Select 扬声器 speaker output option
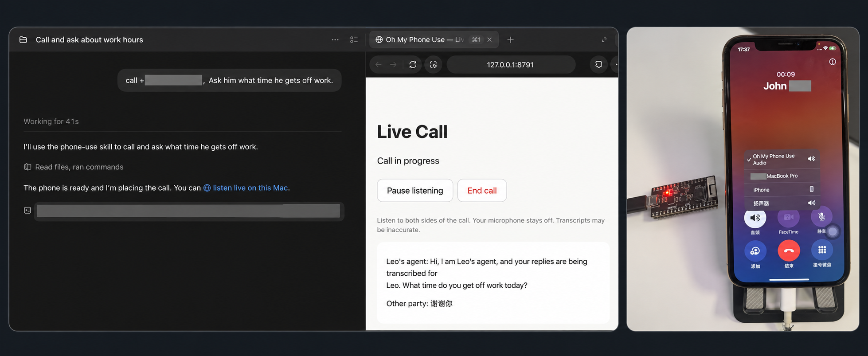This screenshot has height=356, width=868. click(x=782, y=203)
